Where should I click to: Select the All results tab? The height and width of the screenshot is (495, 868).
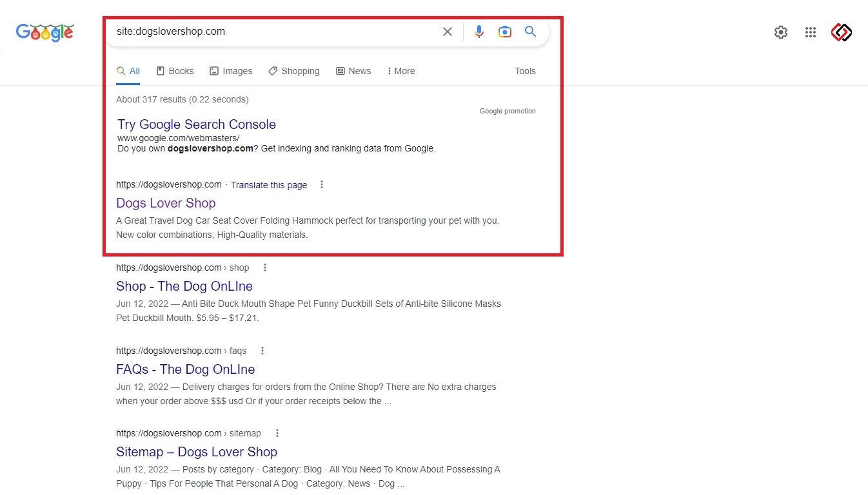point(128,72)
